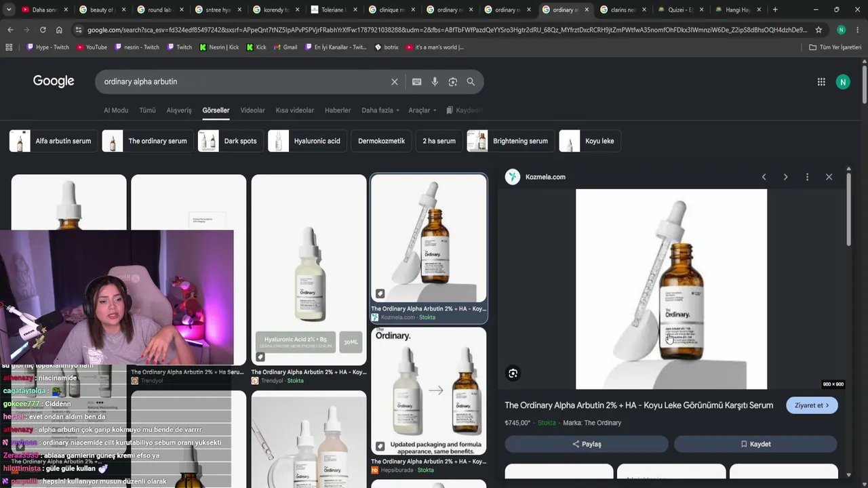
Task: Click the Kaydet save button
Action: click(755, 444)
